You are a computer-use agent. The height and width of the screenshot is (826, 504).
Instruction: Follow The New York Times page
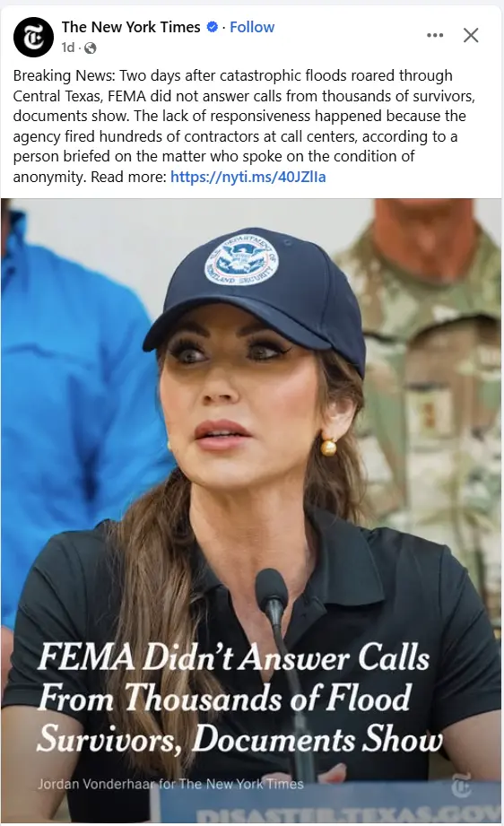(x=252, y=27)
